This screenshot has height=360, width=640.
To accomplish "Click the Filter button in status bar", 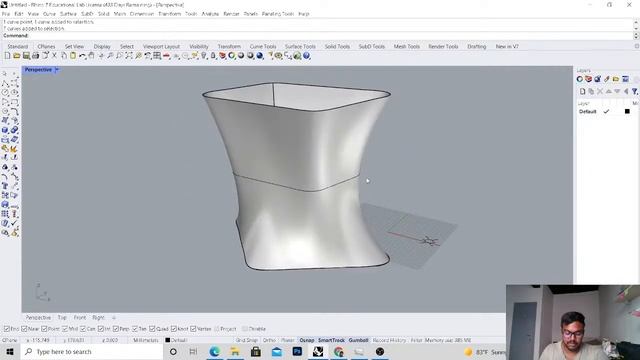I will tap(416, 340).
